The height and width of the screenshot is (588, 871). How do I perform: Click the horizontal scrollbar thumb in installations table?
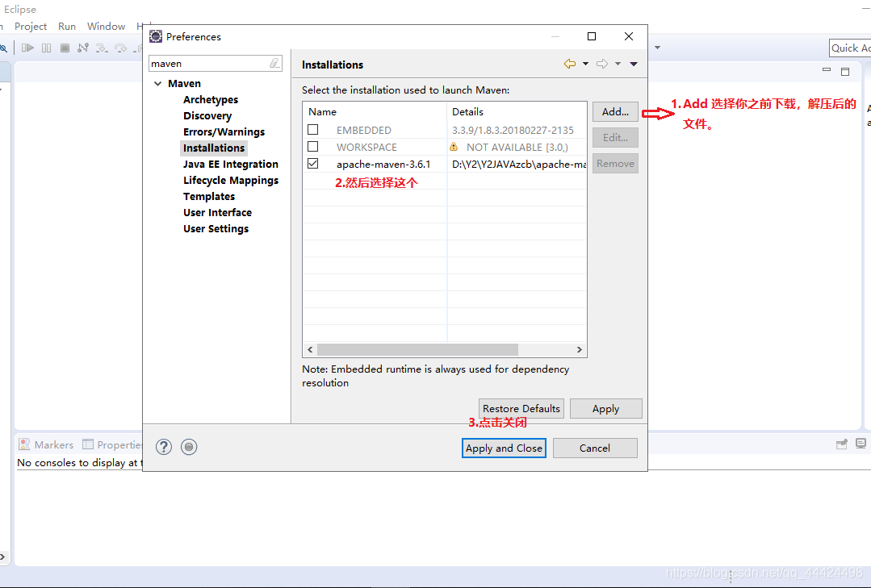coord(417,350)
